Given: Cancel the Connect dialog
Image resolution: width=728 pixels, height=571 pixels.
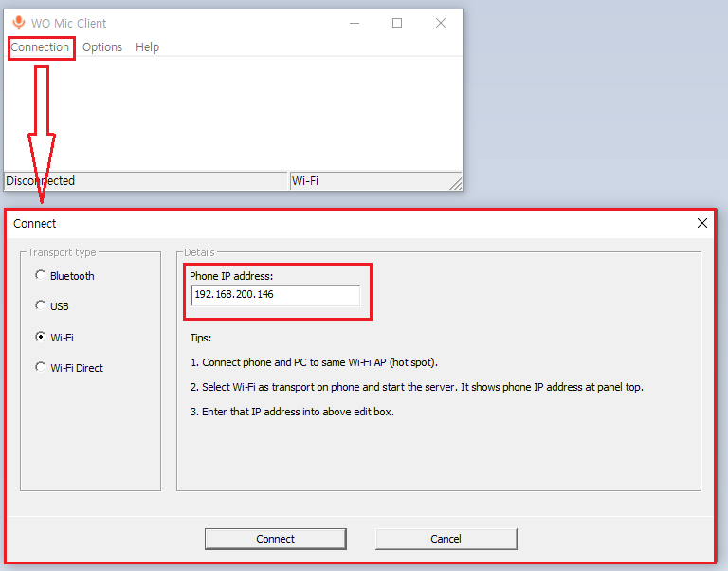Looking at the screenshot, I should coord(446,539).
